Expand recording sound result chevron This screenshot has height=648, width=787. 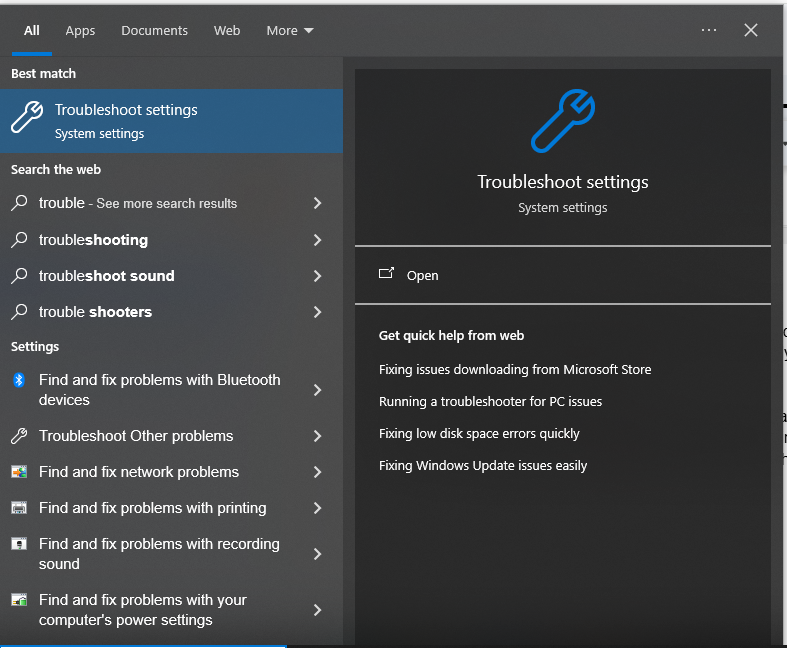pyautogui.click(x=317, y=554)
